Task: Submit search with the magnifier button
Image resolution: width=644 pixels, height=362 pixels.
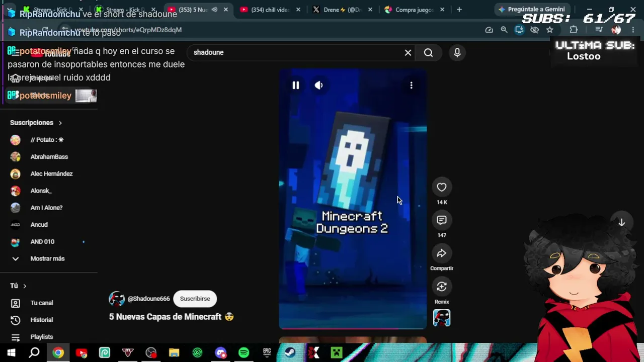Action: pyautogui.click(x=428, y=52)
